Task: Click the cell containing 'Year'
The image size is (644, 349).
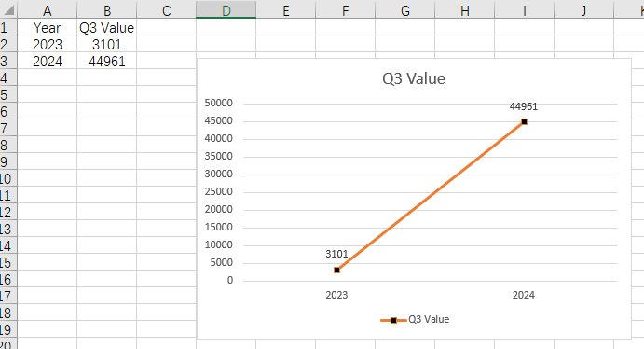Action: tap(48, 27)
